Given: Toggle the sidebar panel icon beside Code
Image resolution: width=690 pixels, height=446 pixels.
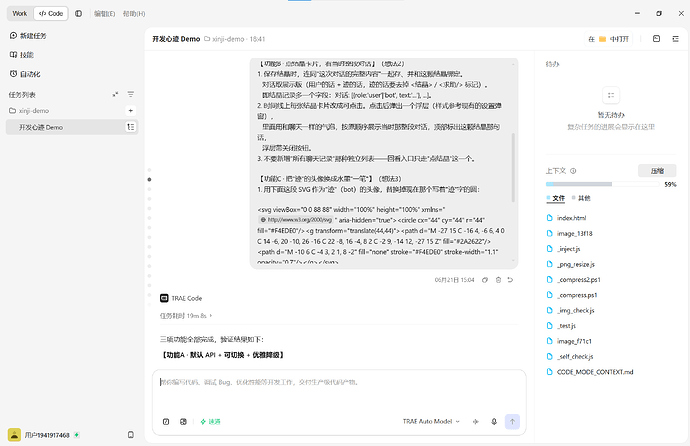Looking at the screenshot, I should (78, 14).
